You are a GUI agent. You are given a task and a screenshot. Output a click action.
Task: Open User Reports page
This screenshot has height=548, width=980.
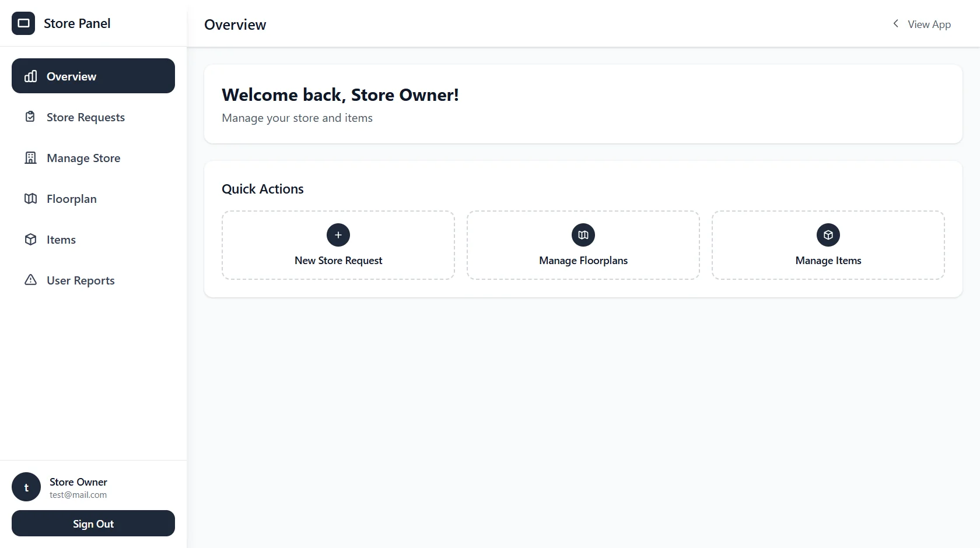click(93, 280)
